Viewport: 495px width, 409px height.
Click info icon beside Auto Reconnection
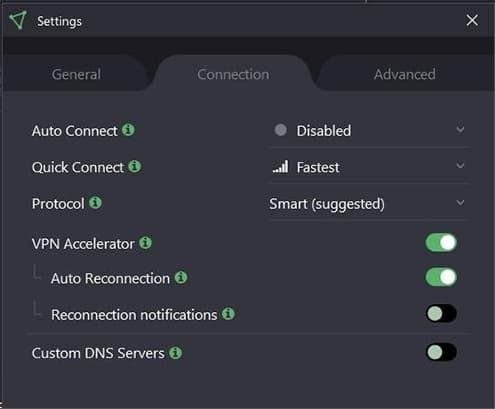(181, 277)
